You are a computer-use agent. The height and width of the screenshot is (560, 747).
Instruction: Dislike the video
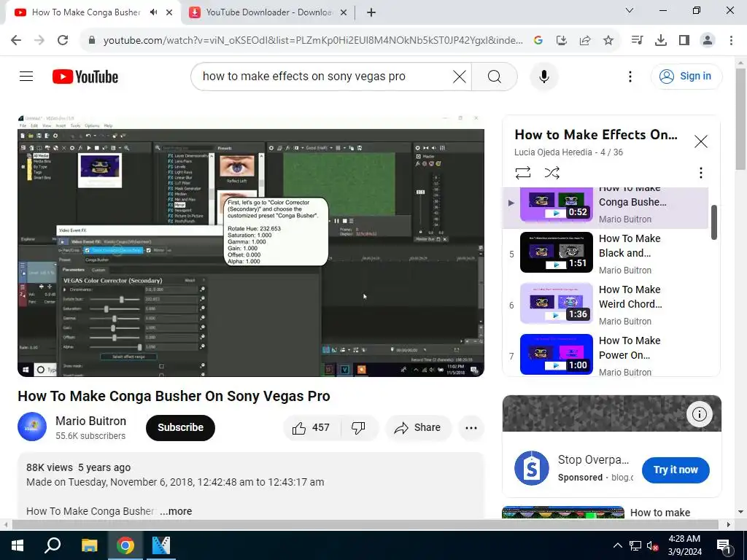pyautogui.click(x=358, y=427)
